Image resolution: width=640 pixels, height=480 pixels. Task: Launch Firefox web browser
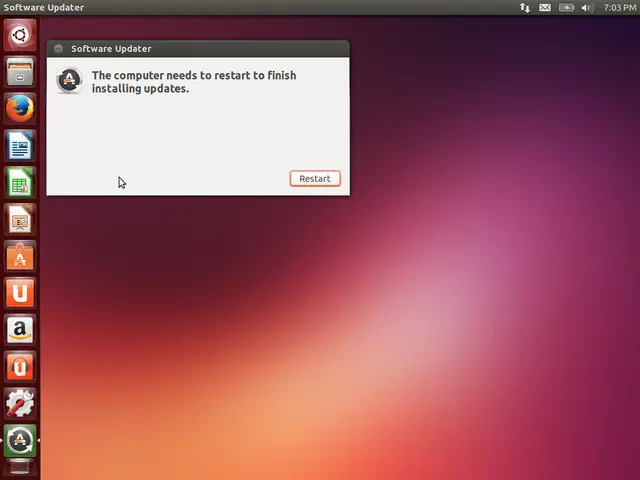(x=20, y=109)
